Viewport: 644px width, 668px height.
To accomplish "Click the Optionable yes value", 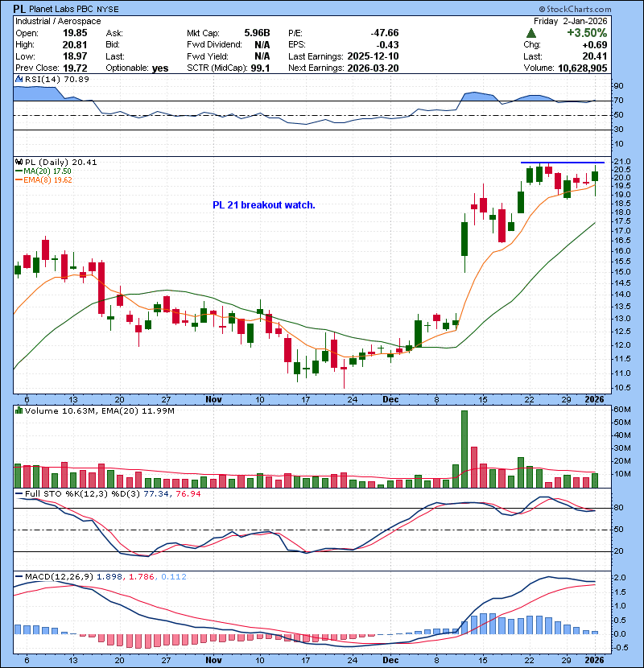I will (160, 68).
